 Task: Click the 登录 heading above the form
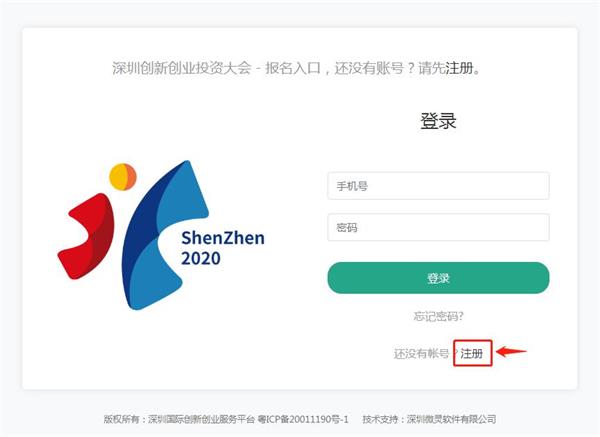point(438,121)
